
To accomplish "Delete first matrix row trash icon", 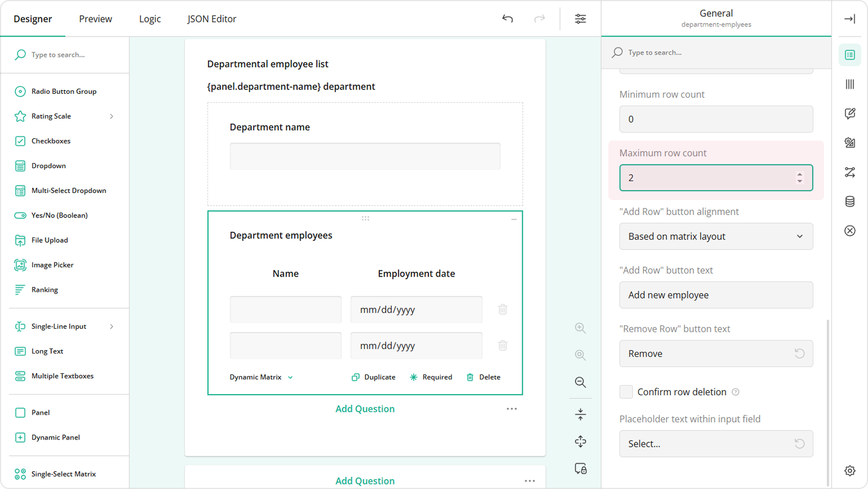I will (x=503, y=309).
